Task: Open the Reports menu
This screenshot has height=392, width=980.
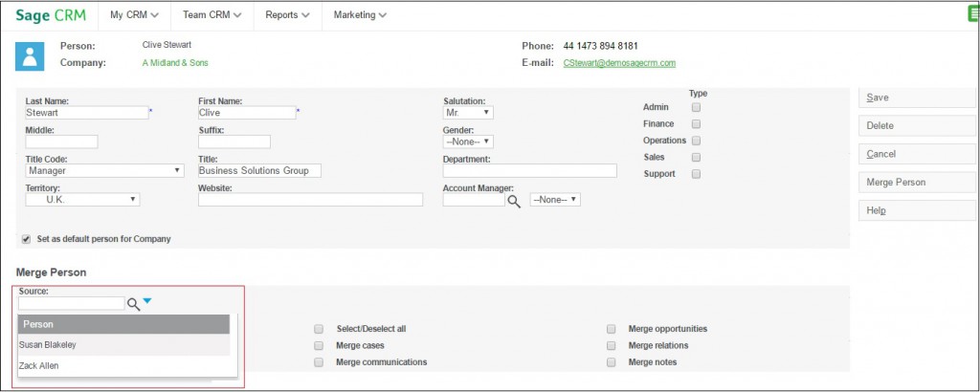Action: [x=287, y=15]
